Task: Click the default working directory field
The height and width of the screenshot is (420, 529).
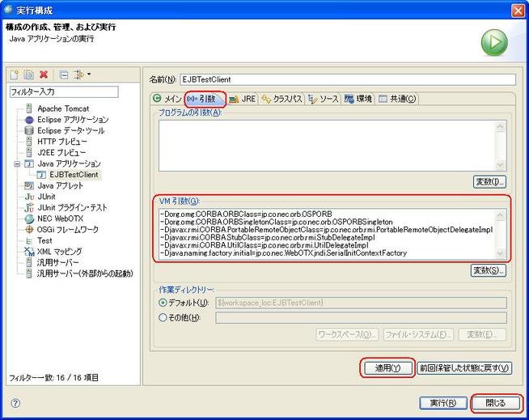Action: tap(361, 303)
